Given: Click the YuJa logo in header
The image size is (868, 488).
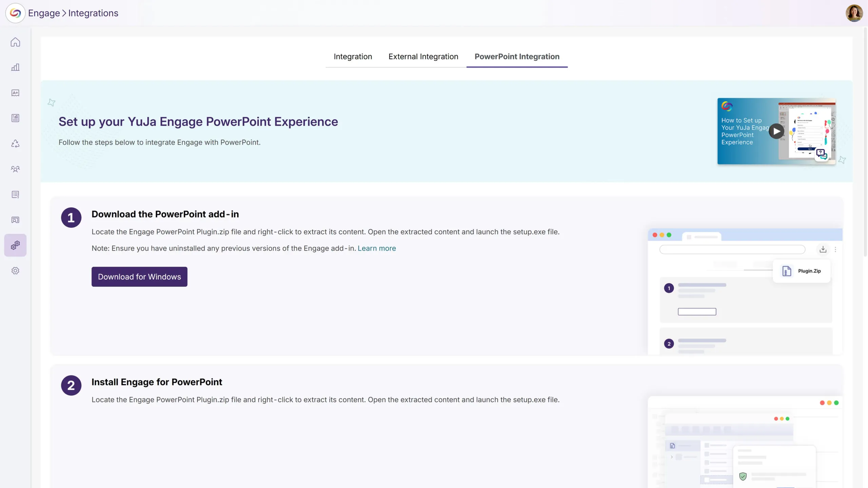Looking at the screenshot, I should coord(15,13).
